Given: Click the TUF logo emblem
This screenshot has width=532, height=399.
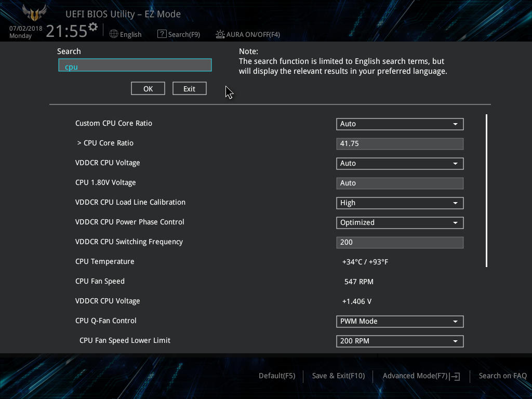Looking at the screenshot, I should click(34, 13).
